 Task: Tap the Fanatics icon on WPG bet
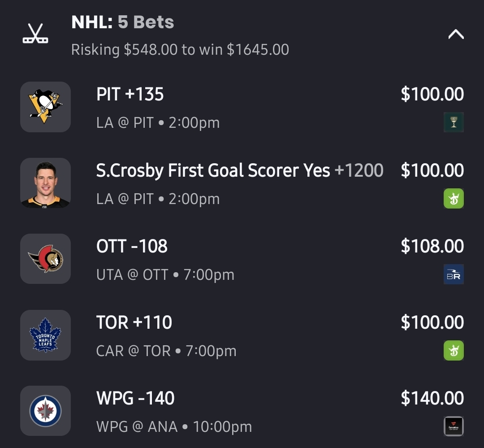(x=454, y=426)
